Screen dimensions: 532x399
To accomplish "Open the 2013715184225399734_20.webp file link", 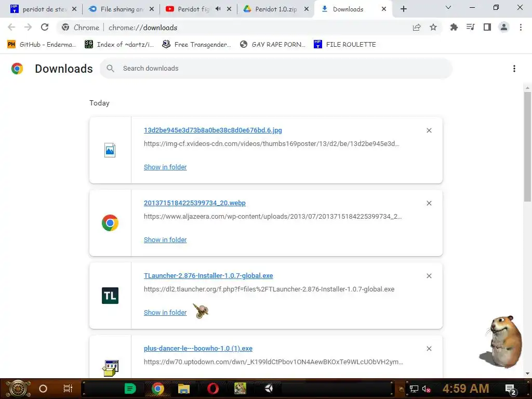I will click(x=195, y=203).
